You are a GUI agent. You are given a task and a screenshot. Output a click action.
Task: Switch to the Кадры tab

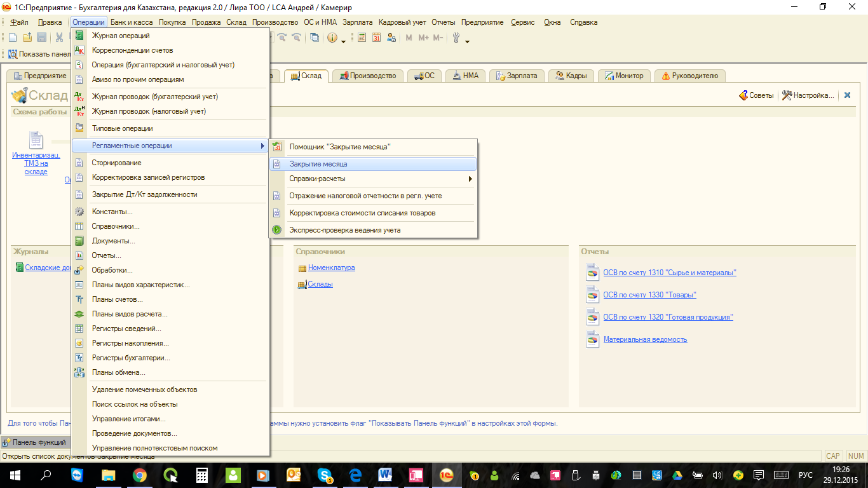click(572, 76)
